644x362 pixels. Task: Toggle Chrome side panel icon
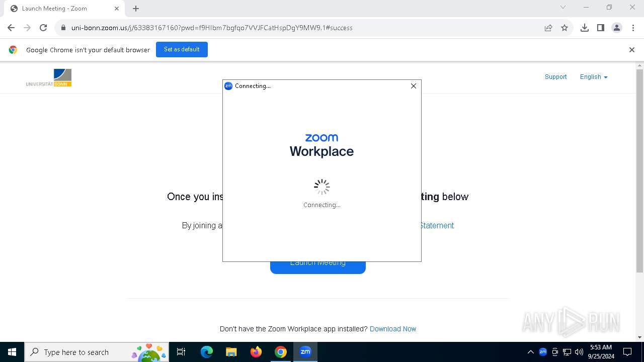pyautogui.click(x=601, y=28)
